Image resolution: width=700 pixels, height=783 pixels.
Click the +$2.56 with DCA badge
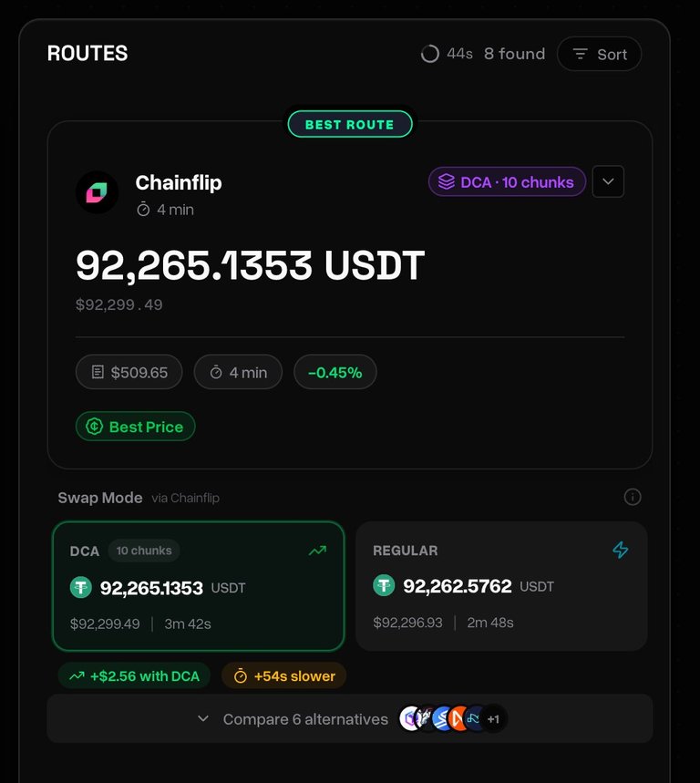tap(134, 676)
